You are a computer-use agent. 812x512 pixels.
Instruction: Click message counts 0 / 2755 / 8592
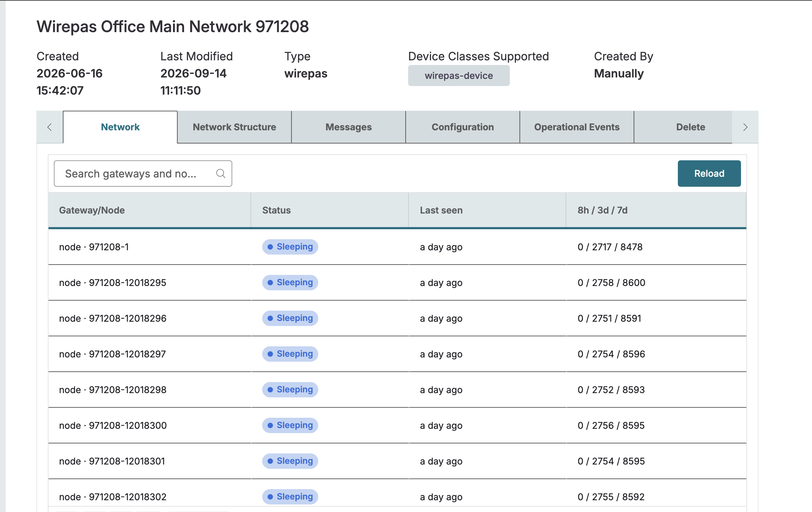click(611, 497)
